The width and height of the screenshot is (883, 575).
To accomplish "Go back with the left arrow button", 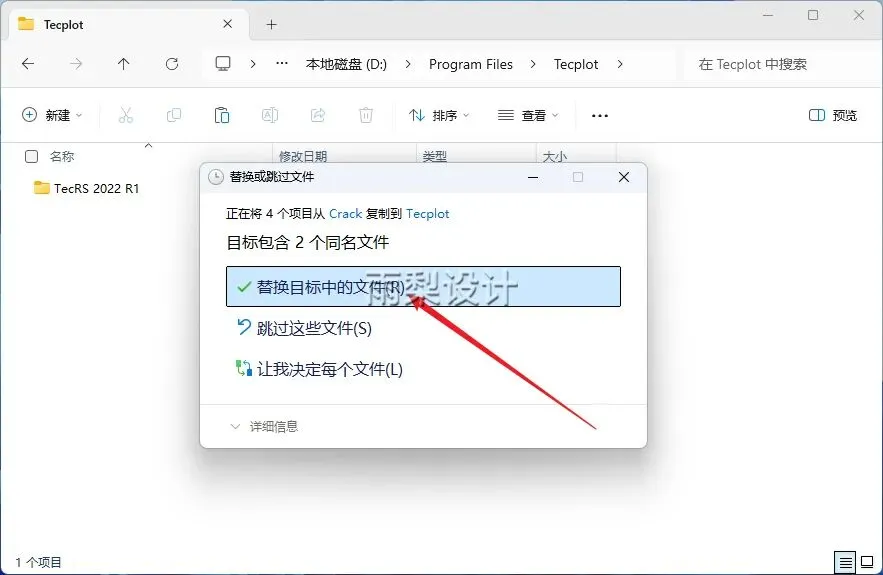I will point(28,64).
